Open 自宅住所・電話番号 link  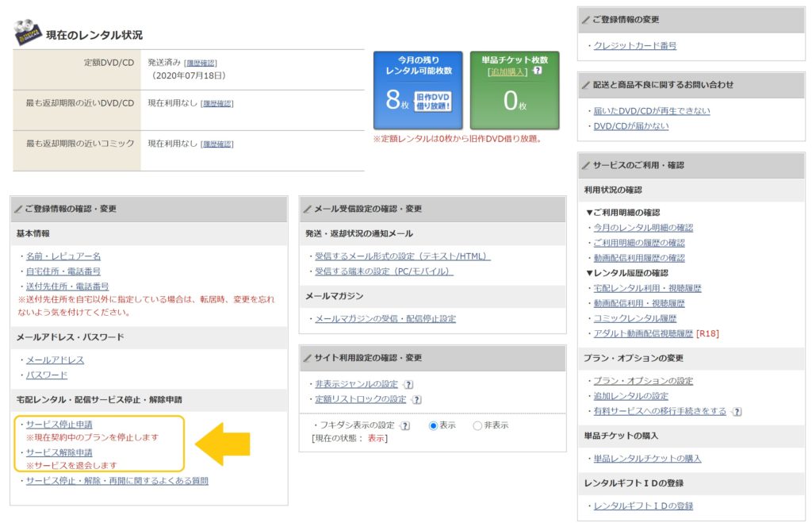pyautogui.click(x=63, y=271)
